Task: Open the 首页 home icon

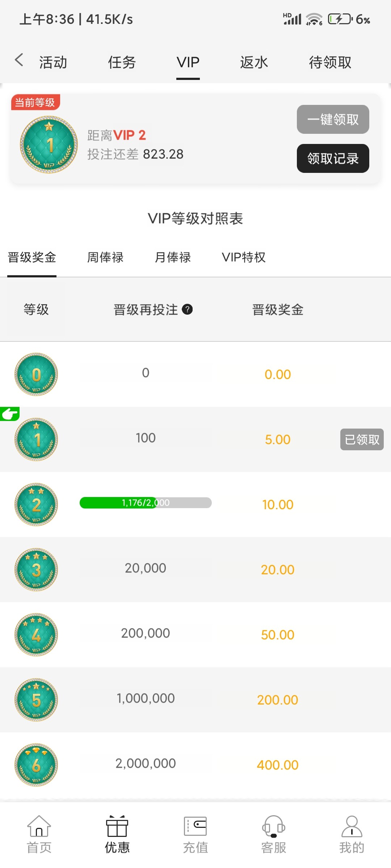Action: click(39, 826)
